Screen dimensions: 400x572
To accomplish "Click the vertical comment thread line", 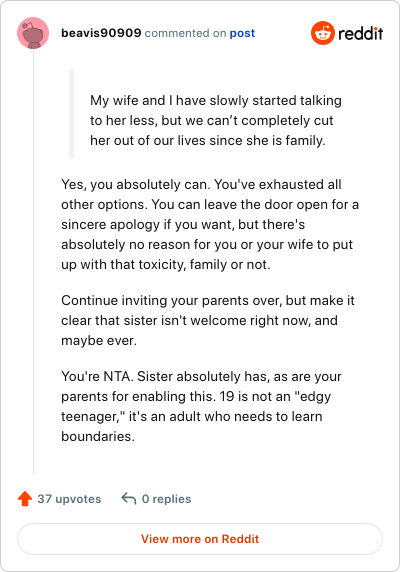I will coord(33,262).
